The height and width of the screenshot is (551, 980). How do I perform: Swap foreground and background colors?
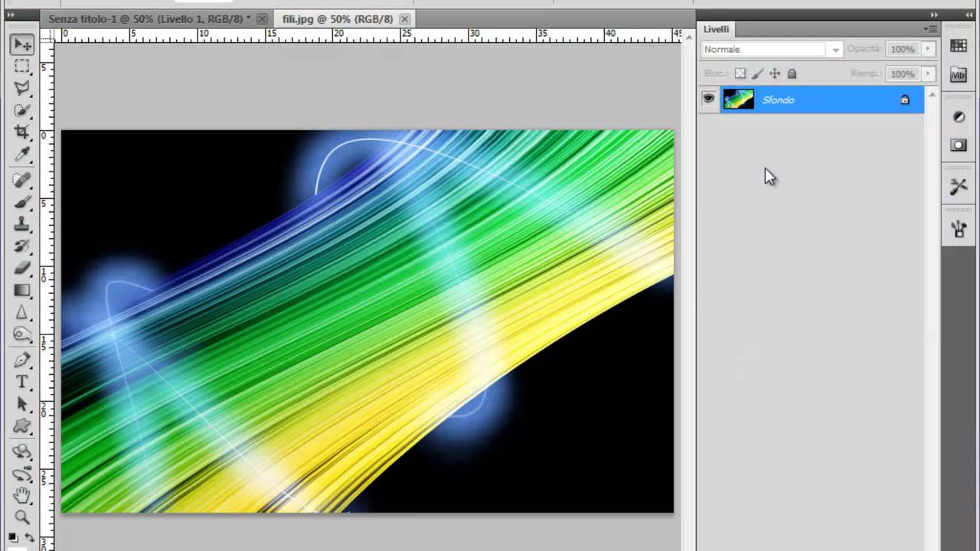30,537
